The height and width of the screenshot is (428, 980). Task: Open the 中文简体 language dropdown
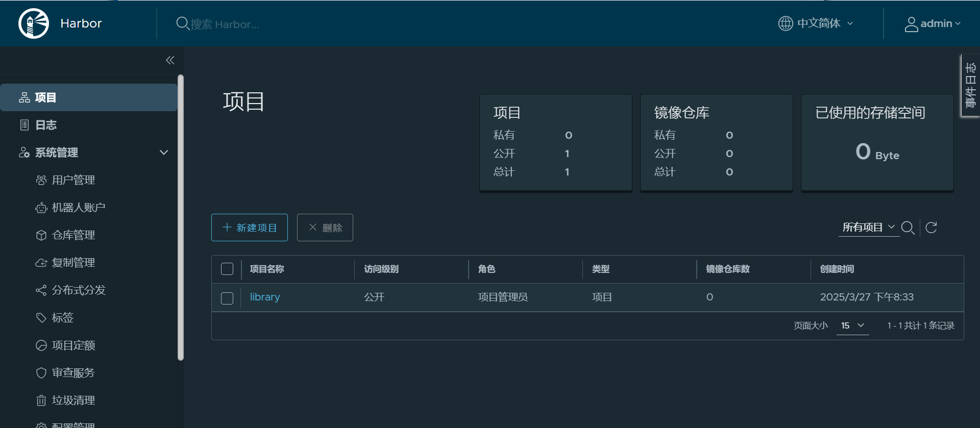[815, 23]
